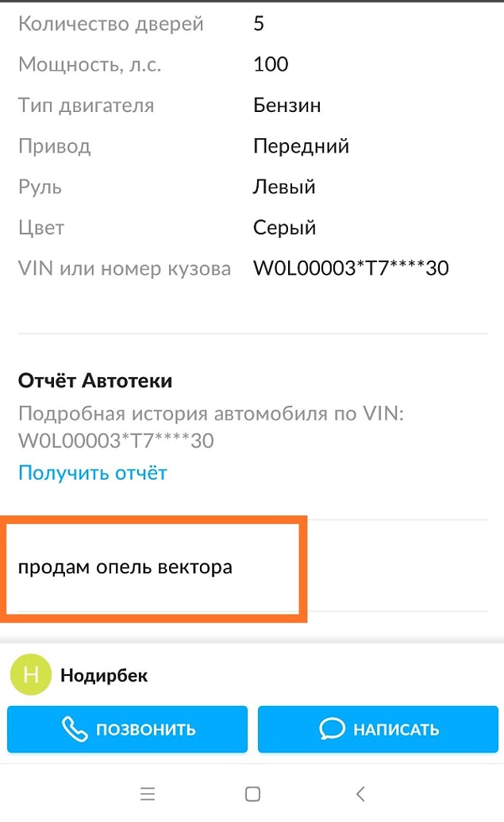Viewport: 504px width, 822px height.
Task: Tap the Количество дверей value 5
Action: (259, 24)
